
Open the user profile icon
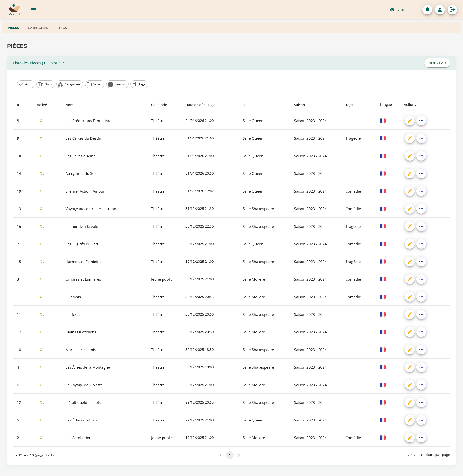pos(440,10)
